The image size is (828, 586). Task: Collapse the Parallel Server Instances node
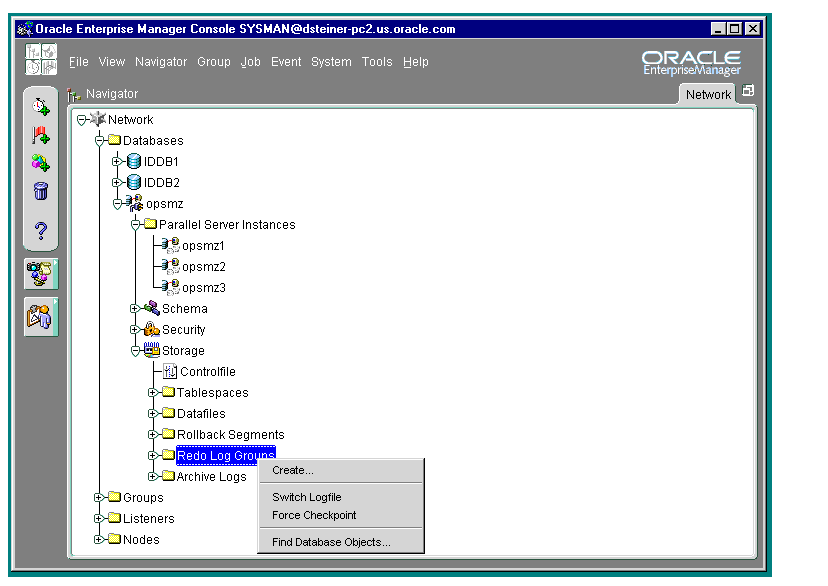(x=135, y=225)
